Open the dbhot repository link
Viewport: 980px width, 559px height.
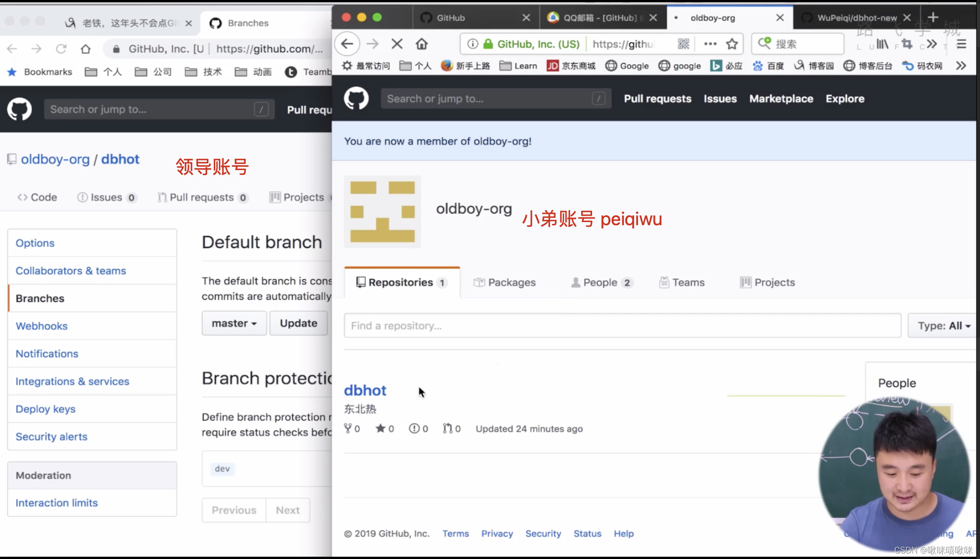click(365, 390)
